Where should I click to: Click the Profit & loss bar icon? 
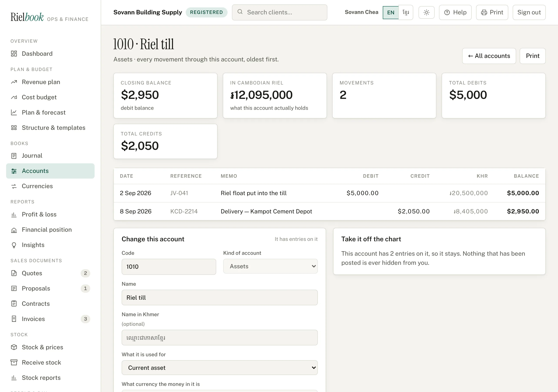(x=14, y=215)
